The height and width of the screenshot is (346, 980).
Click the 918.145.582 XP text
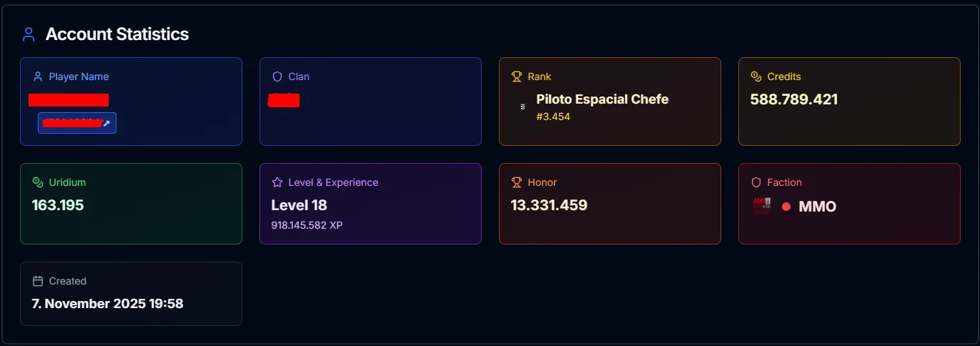click(x=307, y=225)
